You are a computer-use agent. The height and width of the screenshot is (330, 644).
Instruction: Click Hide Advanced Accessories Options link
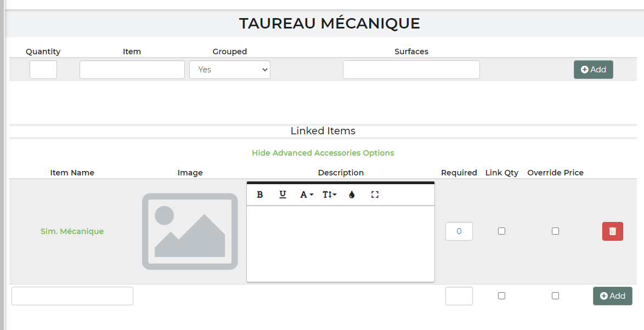click(323, 153)
